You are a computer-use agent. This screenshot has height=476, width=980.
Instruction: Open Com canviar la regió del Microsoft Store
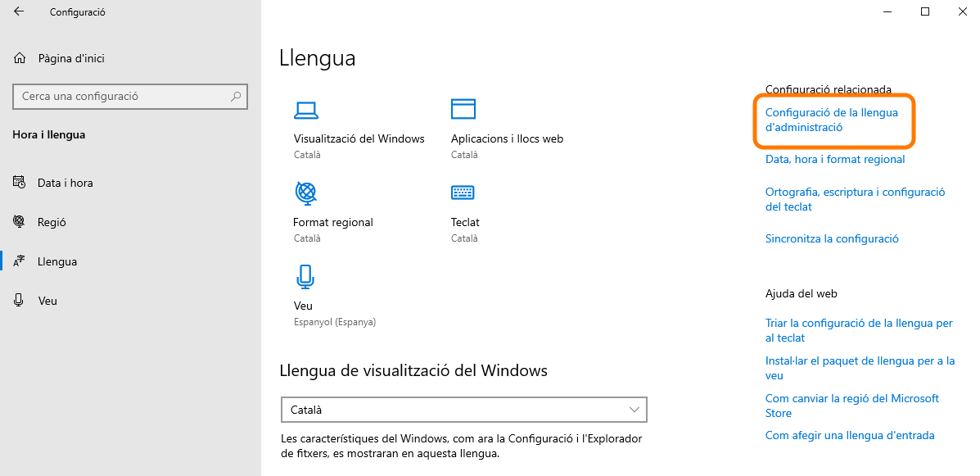click(851, 406)
